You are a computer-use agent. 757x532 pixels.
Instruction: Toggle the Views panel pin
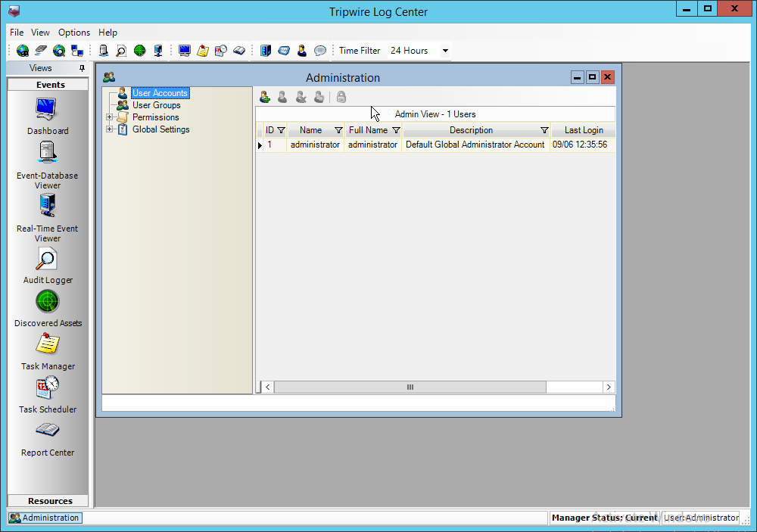(x=82, y=68)
